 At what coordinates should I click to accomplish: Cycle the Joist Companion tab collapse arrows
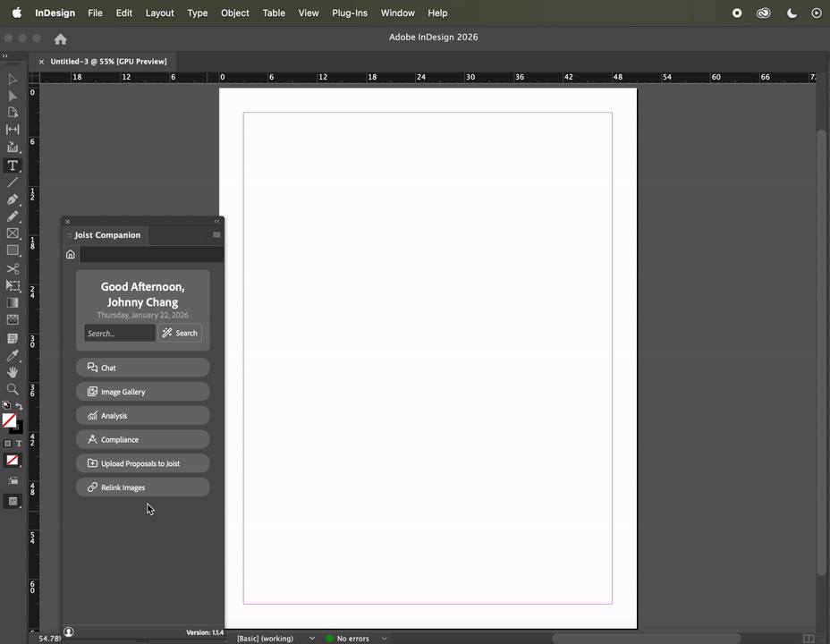click(x=69, y=235)
